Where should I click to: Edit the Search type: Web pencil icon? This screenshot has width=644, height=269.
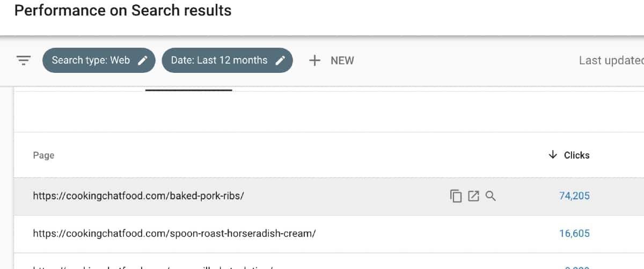pos(143,61)
